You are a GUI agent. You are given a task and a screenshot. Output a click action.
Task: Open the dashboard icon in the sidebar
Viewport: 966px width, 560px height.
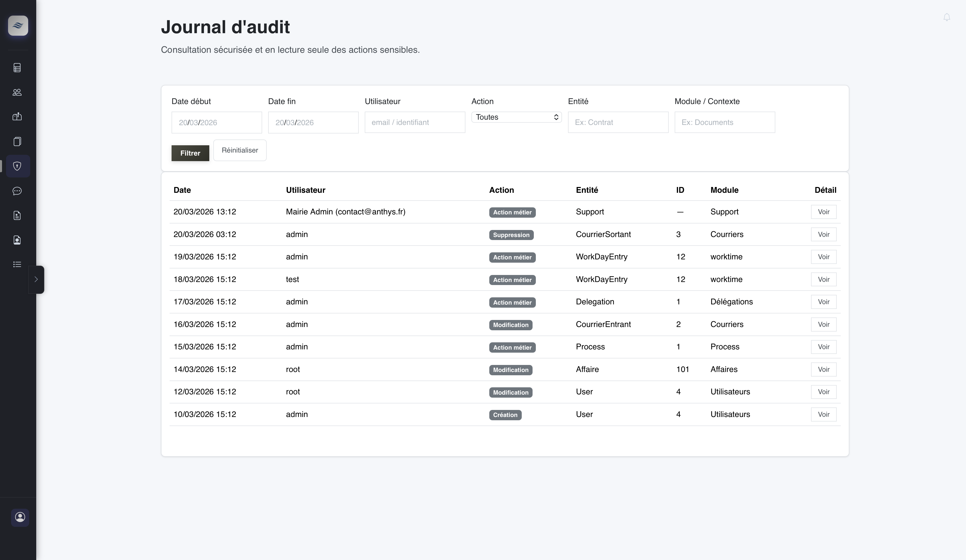pyautogui.click(x=17, y=67)
